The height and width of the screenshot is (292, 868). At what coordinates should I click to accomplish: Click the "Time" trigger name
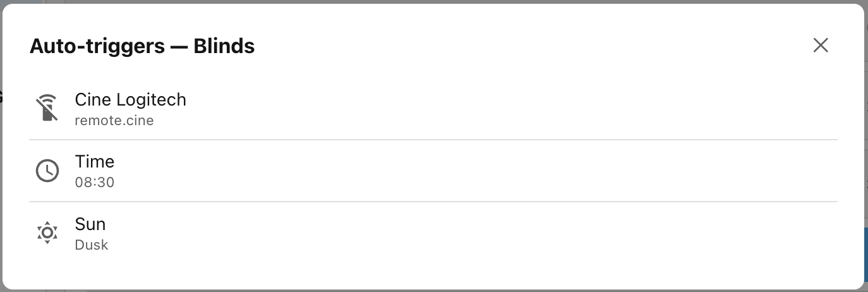point(95,162)
